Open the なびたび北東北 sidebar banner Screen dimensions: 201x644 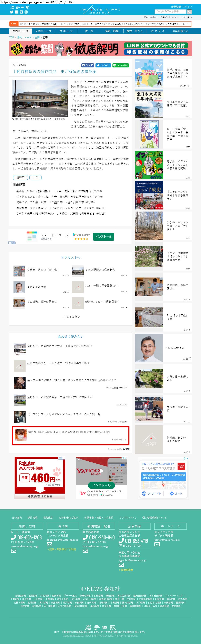click(163, 73)
